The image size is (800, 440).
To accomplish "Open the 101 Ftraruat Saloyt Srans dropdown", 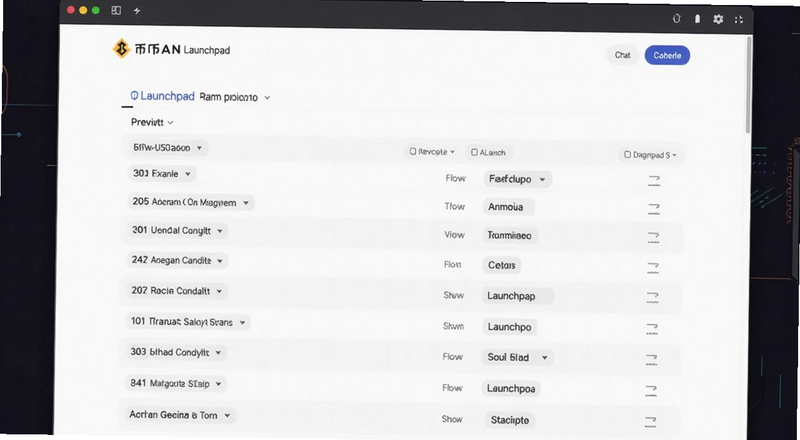I will (x=188, y=322).
